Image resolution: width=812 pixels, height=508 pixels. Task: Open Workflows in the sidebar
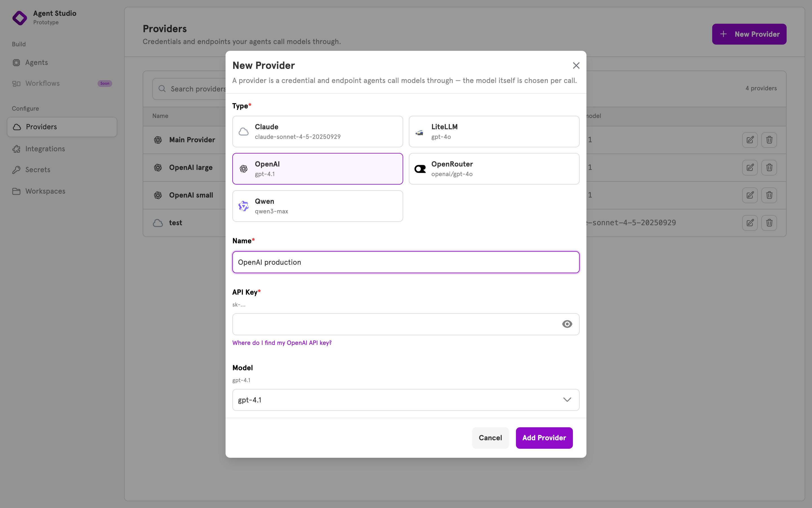point(62,83)
